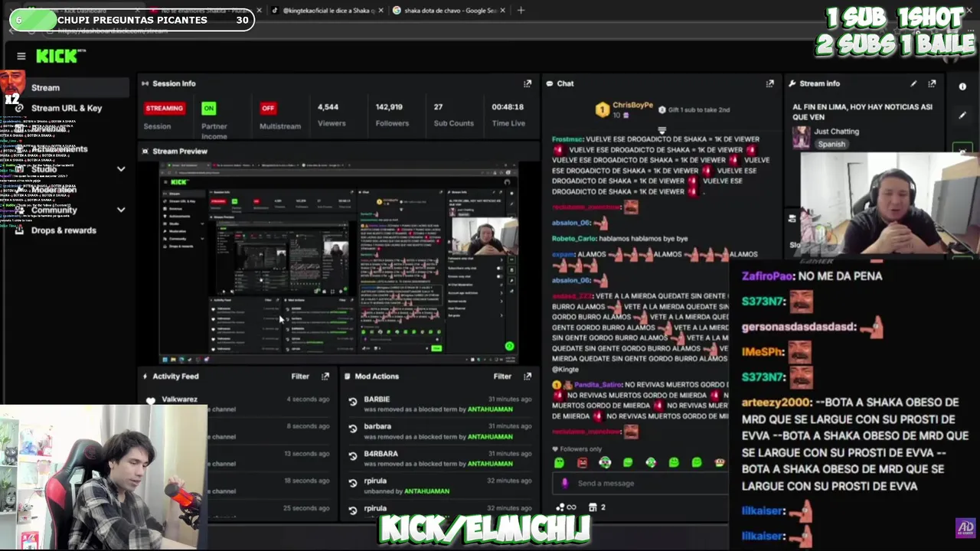Click the undo icon beside BARBIE
The image size is (980, 551).
pos(353,401)
